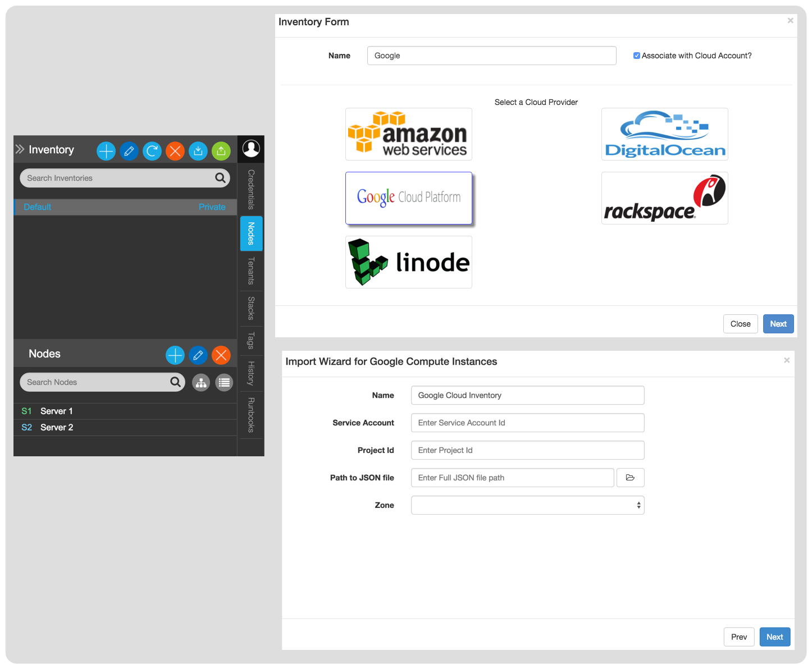812x669 pixels.
Task: Select the DigitalOcean cloud provider
Action: [x=665, y=134]
